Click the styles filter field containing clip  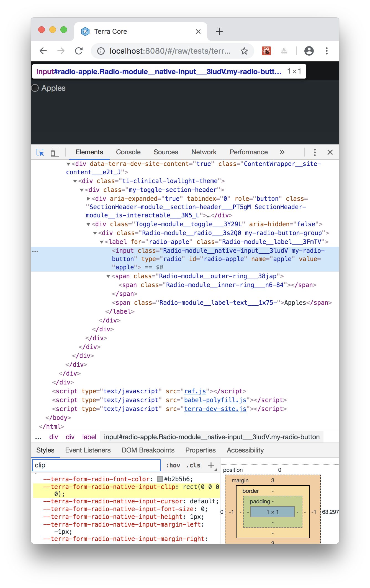point(96,465)
